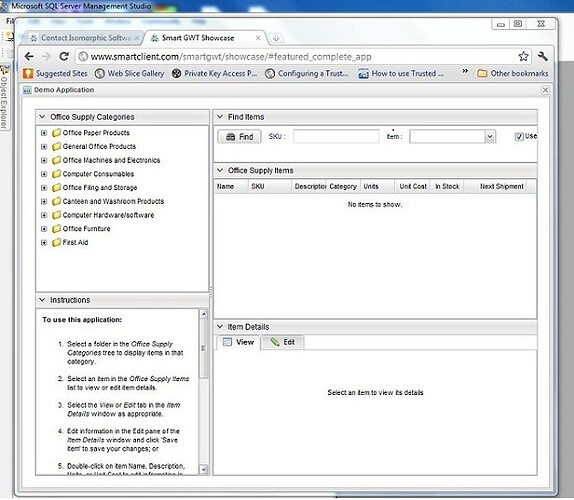Toggle the Use checkbox in Find Items

519,137
